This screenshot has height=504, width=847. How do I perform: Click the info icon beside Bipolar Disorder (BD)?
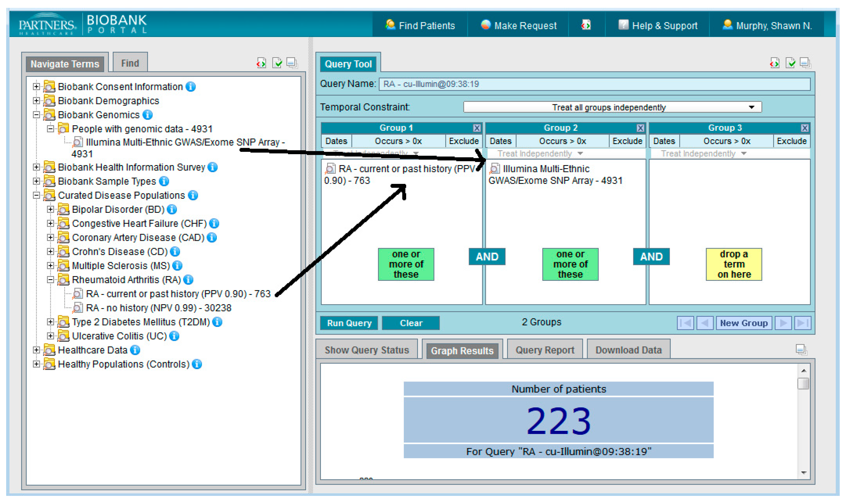click(x=172, y=210)
